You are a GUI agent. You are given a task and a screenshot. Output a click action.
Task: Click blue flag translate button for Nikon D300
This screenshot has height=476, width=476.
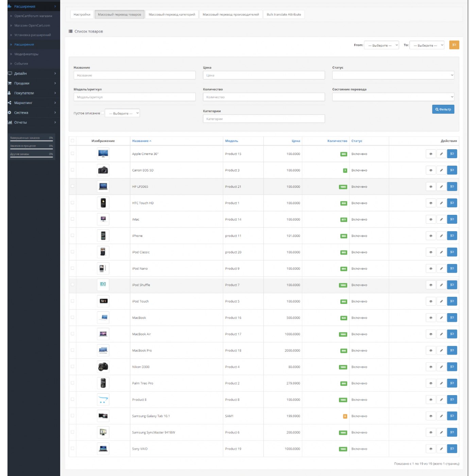pos(452,367)
